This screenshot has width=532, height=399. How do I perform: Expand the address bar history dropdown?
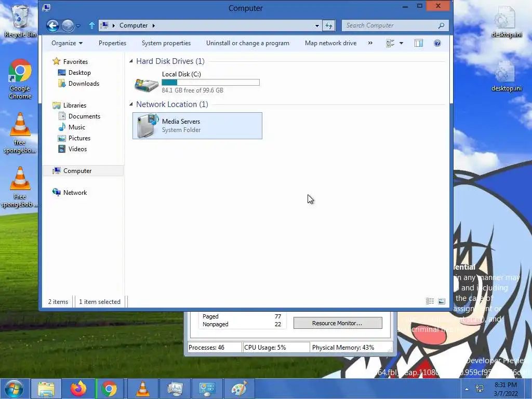[x=317, y=25]
